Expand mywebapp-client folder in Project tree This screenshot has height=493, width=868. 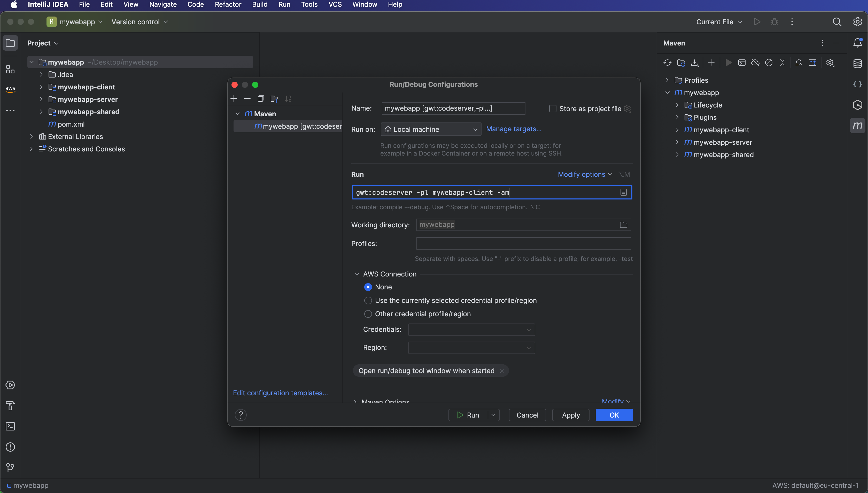[x=41, y=87]
